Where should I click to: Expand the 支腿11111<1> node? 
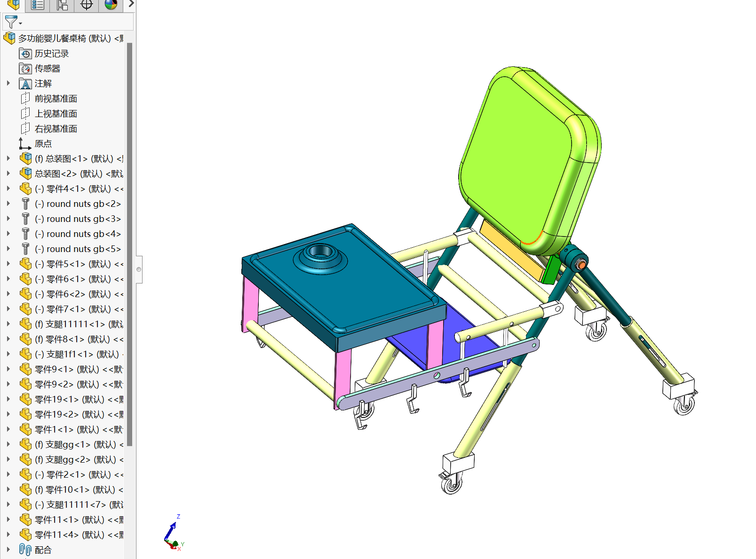click(8, 324)
